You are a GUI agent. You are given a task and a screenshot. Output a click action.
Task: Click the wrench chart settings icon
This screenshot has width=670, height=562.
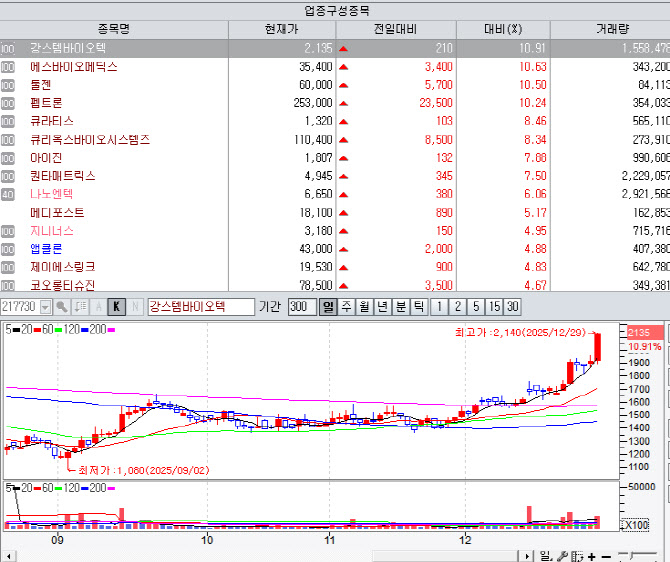coord(563,556)
